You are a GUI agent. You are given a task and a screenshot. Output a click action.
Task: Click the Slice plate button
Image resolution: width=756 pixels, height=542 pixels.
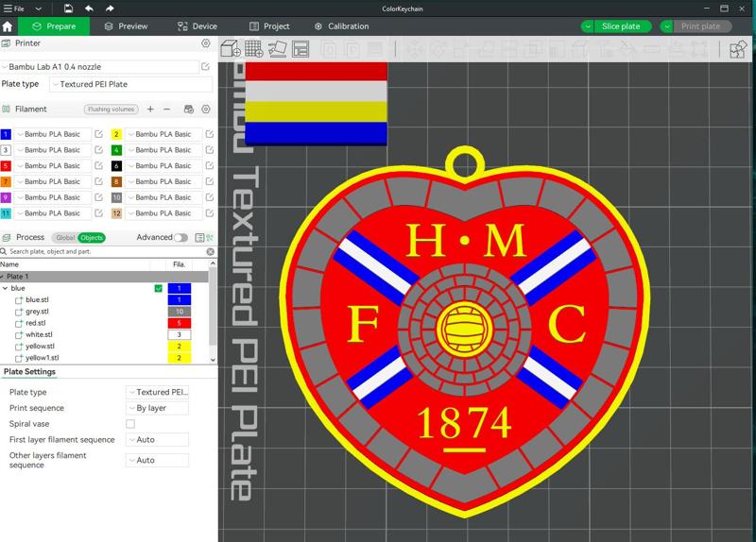[621, 26]
